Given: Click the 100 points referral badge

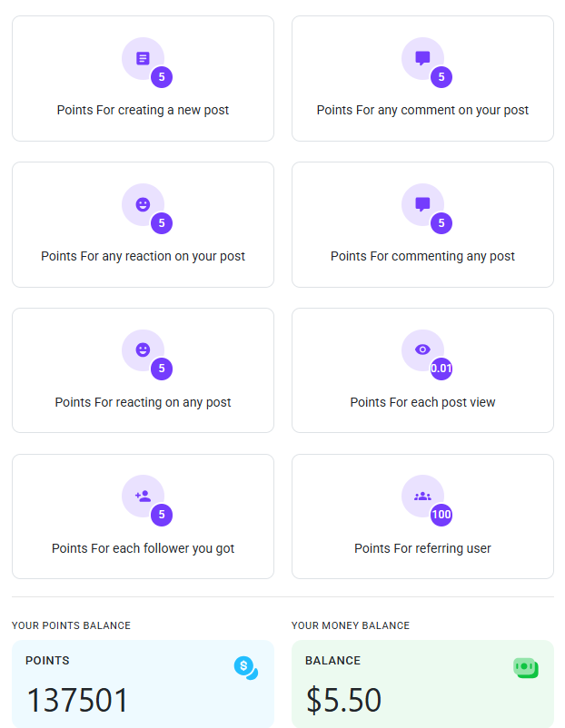Looking at the screenshot, I should [x=441, y=515].
